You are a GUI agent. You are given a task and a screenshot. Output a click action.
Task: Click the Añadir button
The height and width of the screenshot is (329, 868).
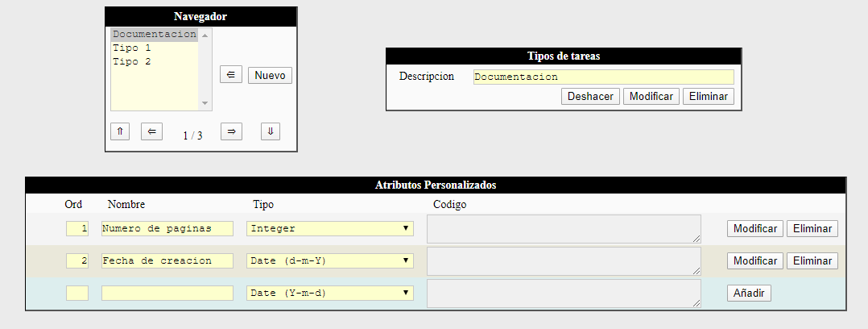click(749, 293)
